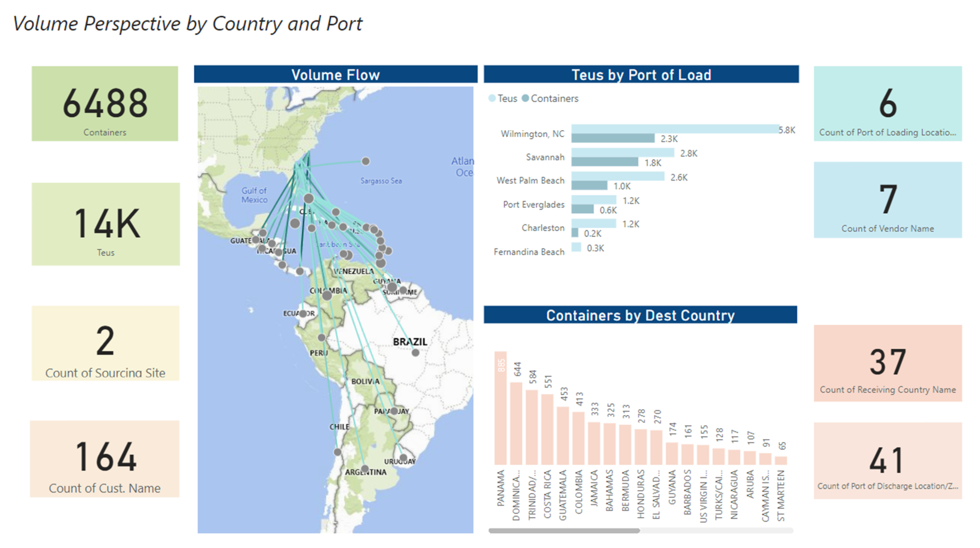
Task: Click the Volume Flow header
Action: [335, 74]
